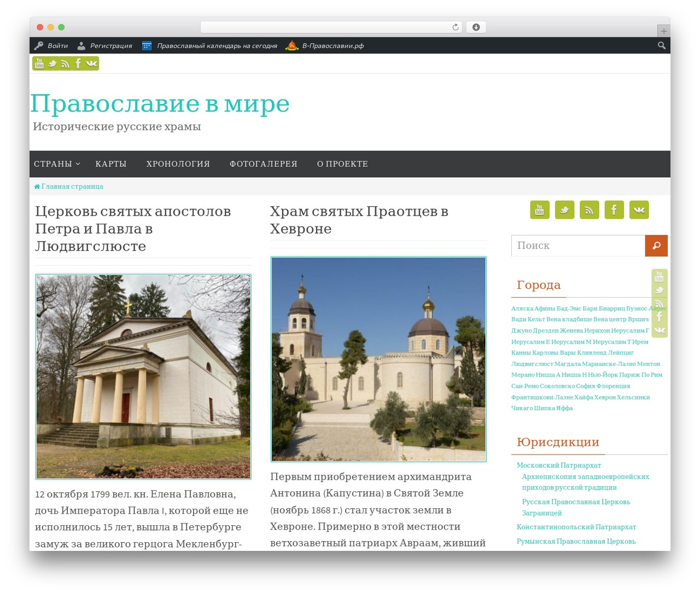Click the Православие в мире site title
The width and height of the screenshot is (700, 593).
pos(160,104)
